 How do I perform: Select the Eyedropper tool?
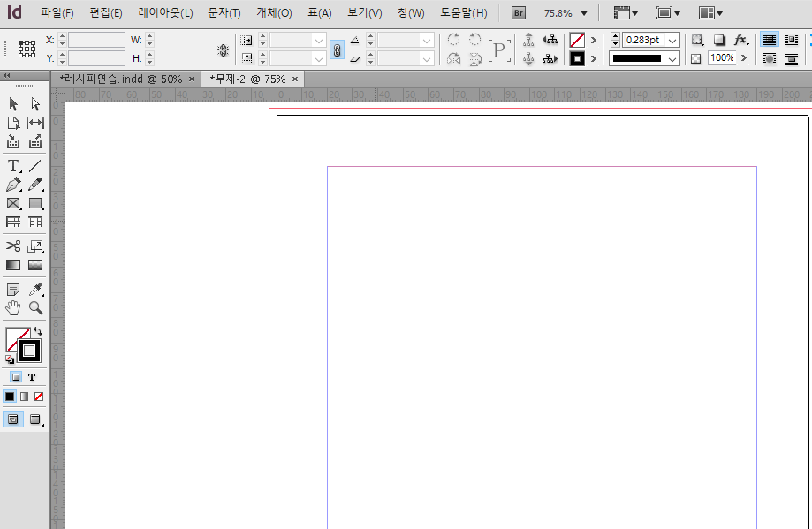click(35, 290)
